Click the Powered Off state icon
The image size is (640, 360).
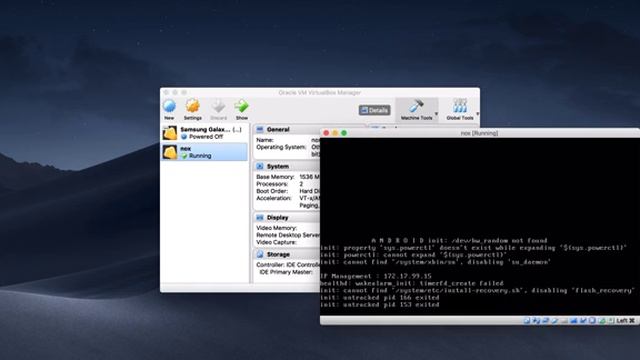[x=184, y=137]
